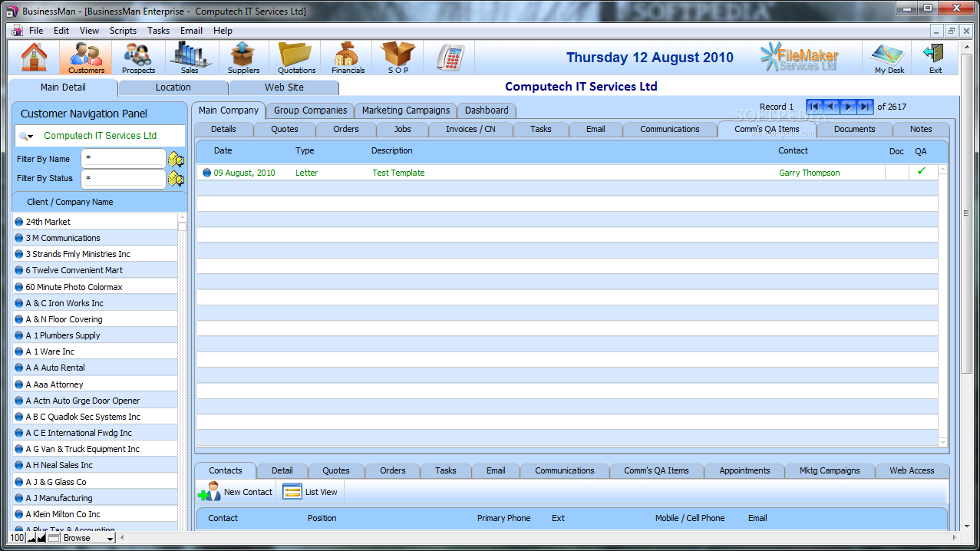Click Garry Thompson contact name
Viewport: 980px width, 551px height.
click(809, 173)
